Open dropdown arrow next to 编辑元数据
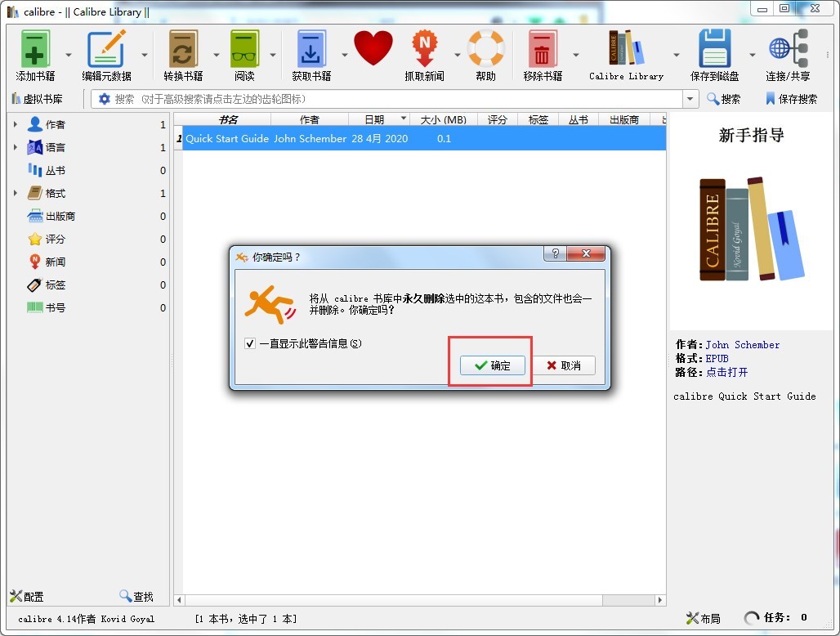This screenshot has width=840, height=636. (145, 55)
